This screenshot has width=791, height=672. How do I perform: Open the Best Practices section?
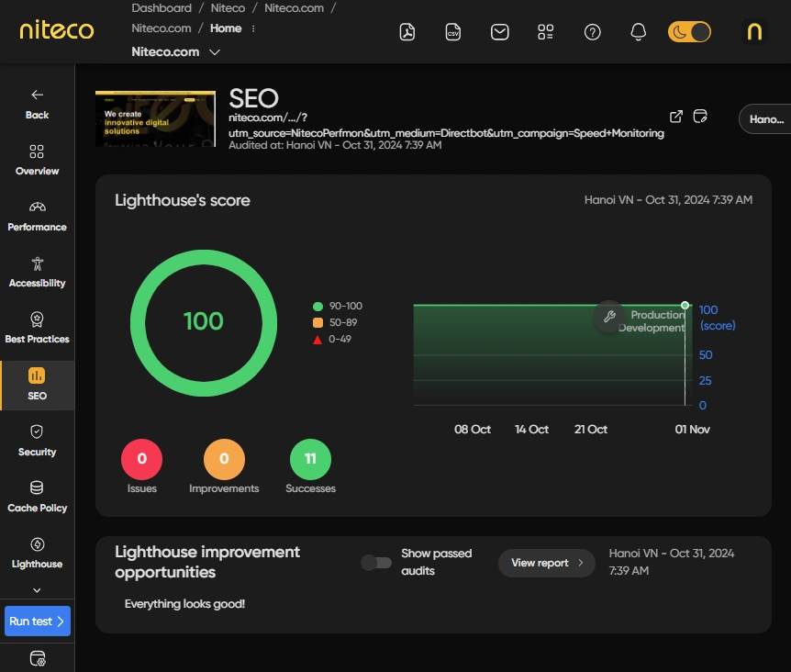pyautogui.click(x=38, y=329)
